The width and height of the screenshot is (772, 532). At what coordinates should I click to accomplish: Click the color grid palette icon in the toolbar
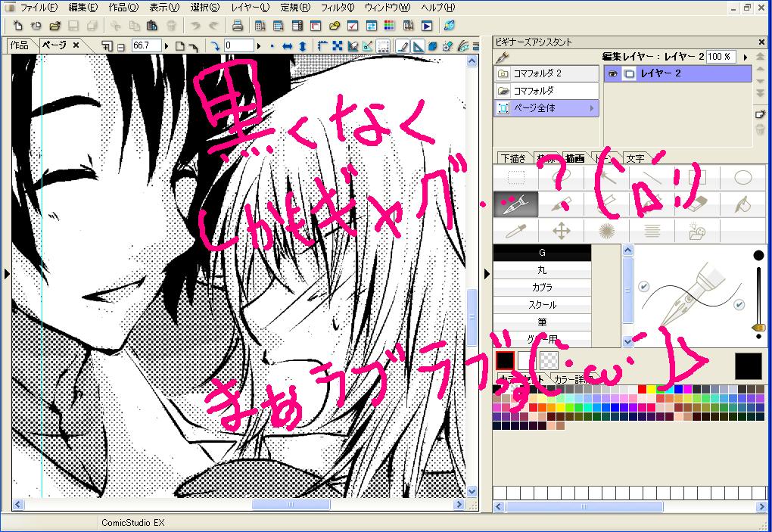point(389,26)
